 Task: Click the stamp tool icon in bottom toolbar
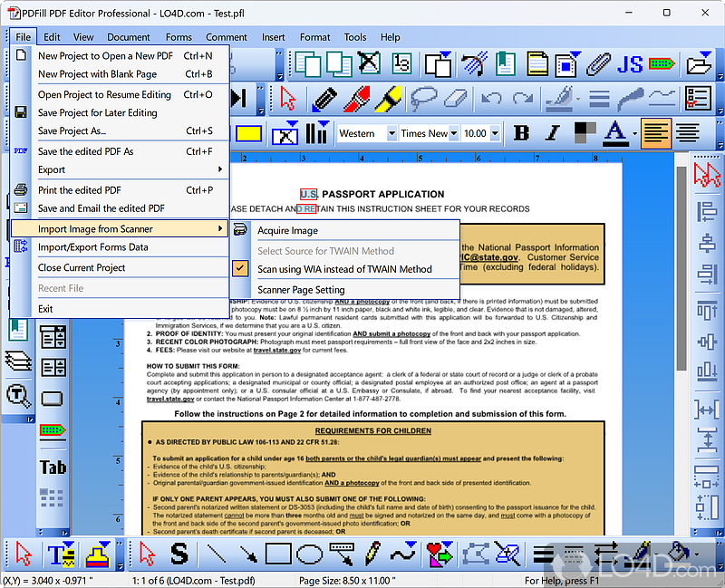(x=98, y=554)
